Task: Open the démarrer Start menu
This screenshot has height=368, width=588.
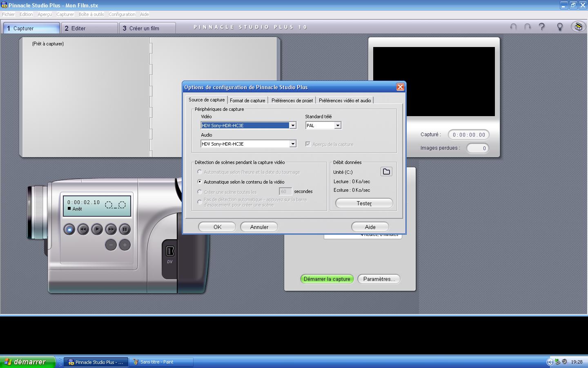Action: 27,362
